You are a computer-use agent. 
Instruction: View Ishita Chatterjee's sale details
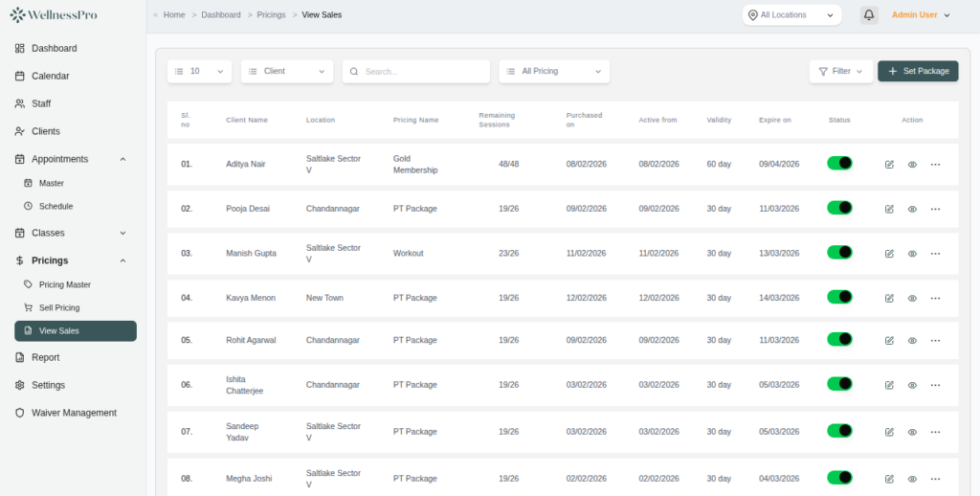(x=912, y=385)
